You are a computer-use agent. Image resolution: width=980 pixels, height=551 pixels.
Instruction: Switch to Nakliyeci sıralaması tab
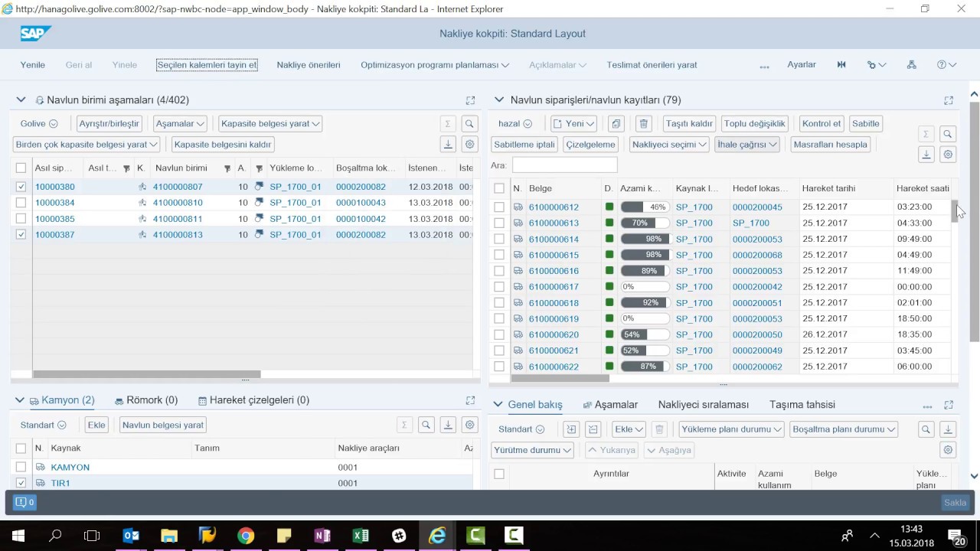[704, 405]
